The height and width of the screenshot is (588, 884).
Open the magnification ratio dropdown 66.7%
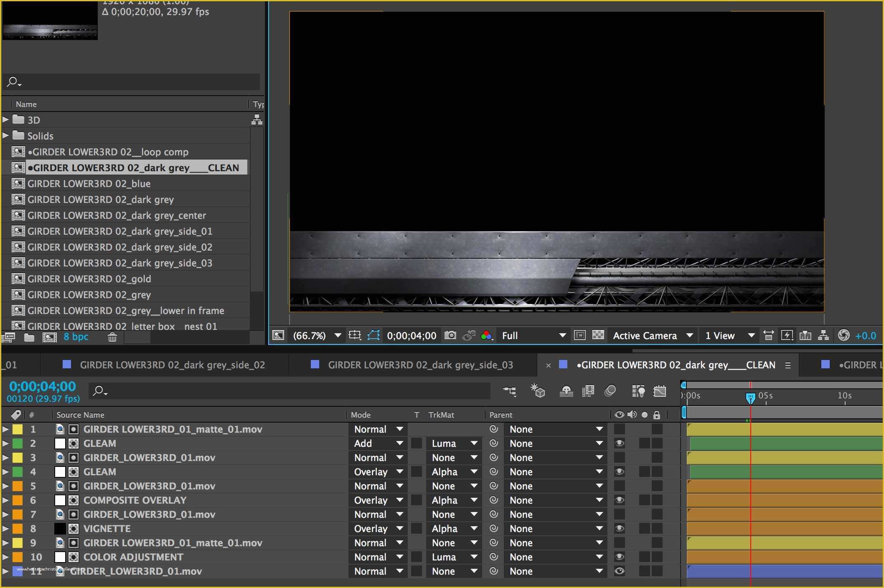[317, 335]
